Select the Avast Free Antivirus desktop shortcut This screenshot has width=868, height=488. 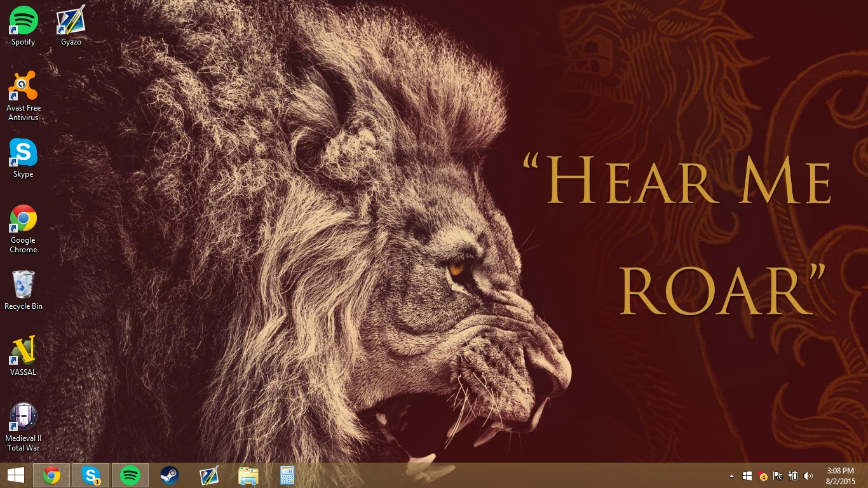tap(24, 97)
